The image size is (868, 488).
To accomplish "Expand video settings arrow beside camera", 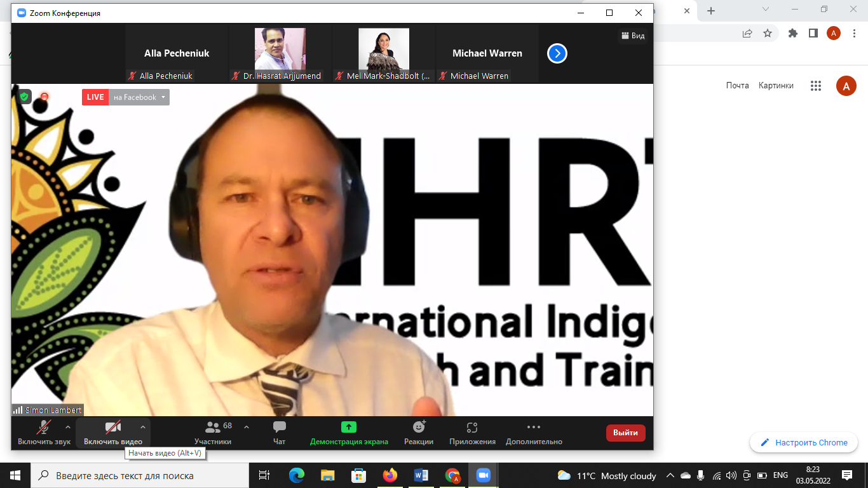I will click(143, 427).
